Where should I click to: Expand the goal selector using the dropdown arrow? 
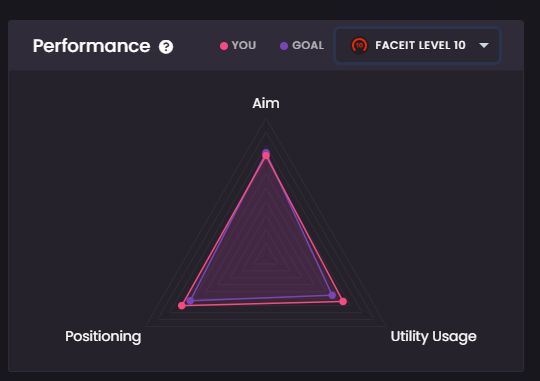[x=484, y=45]
